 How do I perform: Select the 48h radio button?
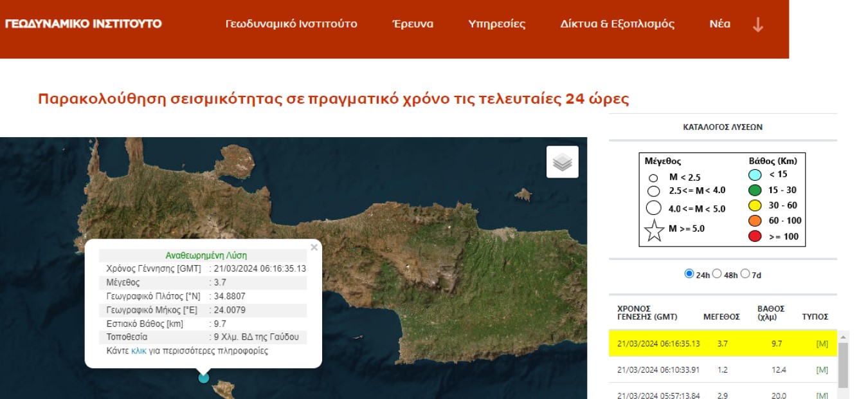click(x=717, y=274)
